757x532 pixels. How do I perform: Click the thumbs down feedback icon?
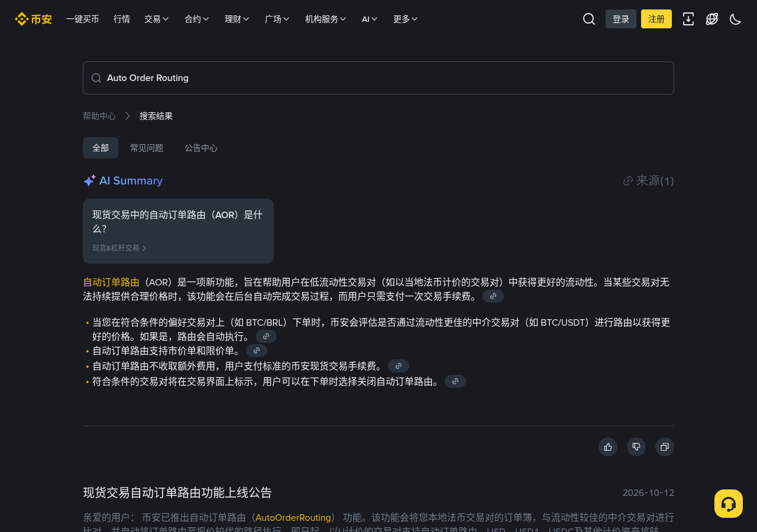pyautogui.click(x=636, y=447)
